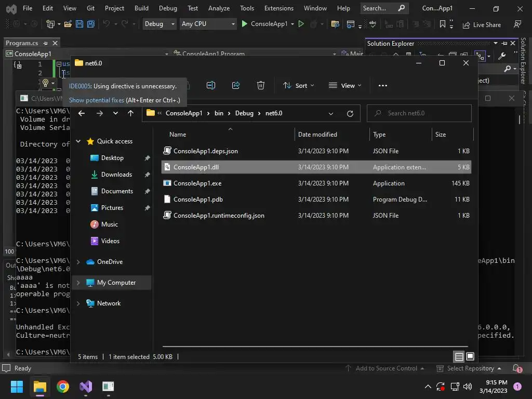
Task: Collapse the using region in code editor
Action: click(59, 64)
